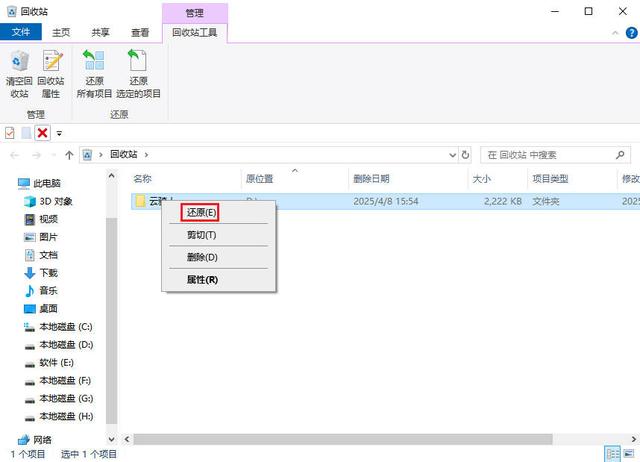The height and width of the screenshot is (462, 640).
Task: Click the 2025/4/8 15:54 deletion date cell
Action: (386, 201)
